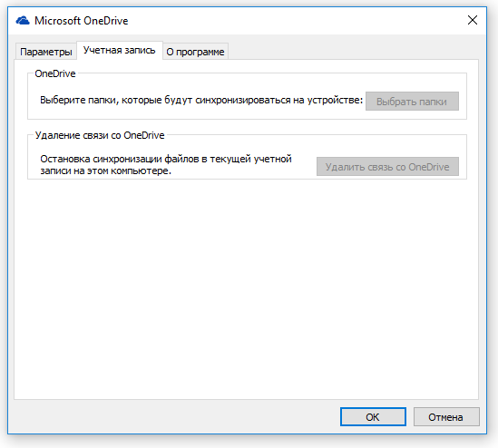
Task: Switch to the Параметры tab
Action: coord(45,52)
